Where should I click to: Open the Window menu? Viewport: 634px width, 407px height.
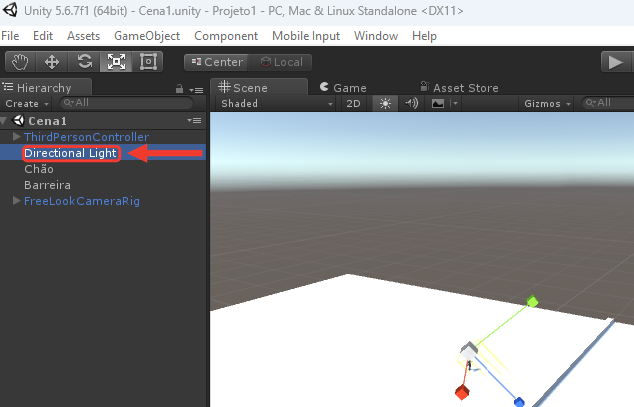point(376,36)
